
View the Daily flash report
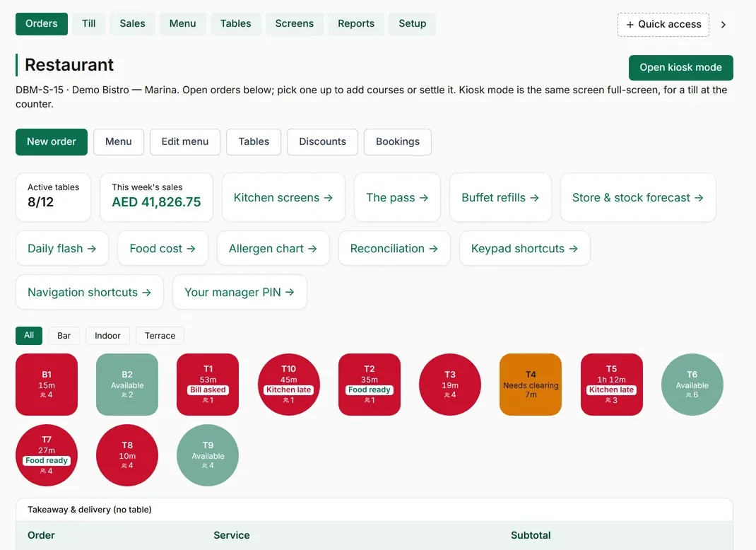click(62, 248)
